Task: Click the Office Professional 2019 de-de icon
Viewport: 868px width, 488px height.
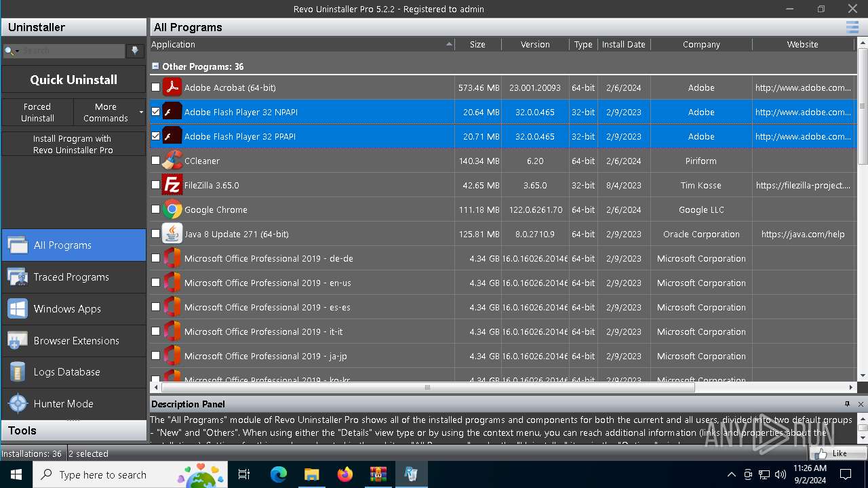Action: pos(172,258)
